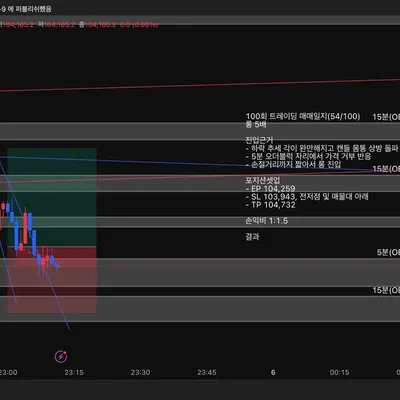Click the '롱 5배' leverage line

click(x=256, y=125)
